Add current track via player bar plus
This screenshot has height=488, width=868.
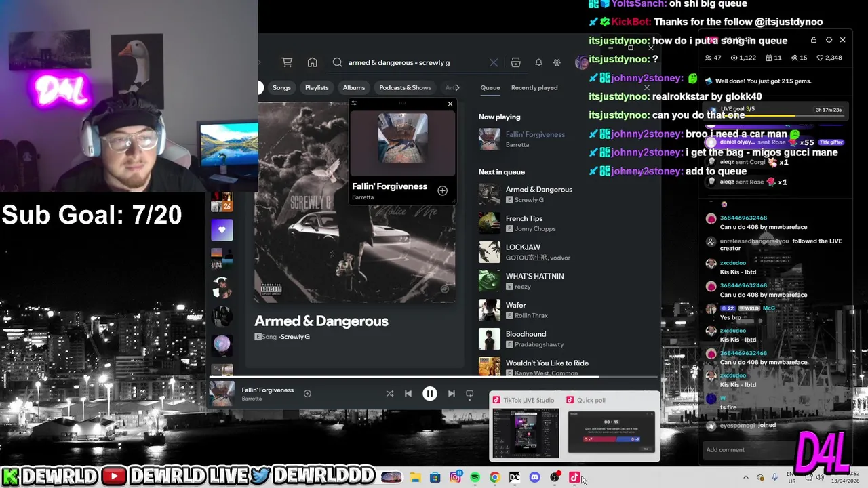[307, 393]
